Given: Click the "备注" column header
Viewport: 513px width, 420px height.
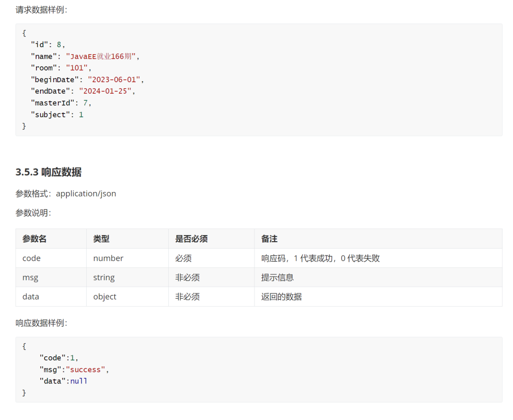Looking at the screenshot, I should [269, 239].
